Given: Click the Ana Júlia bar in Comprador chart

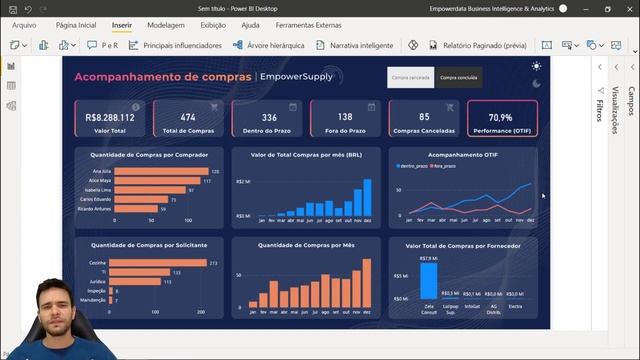Looking at the screenshot, I should tap(162, 171).
